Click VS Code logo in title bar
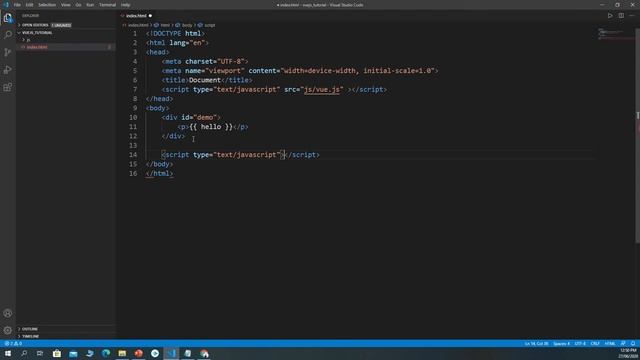 pos(6,5)
